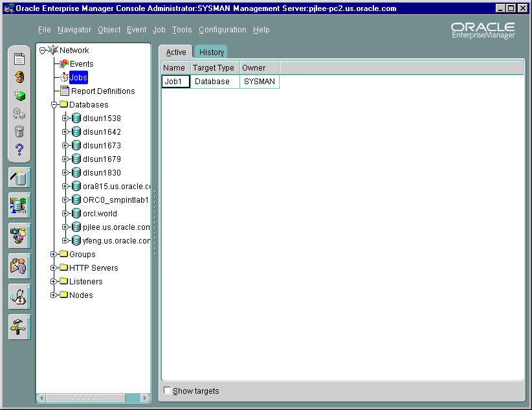Open the Navigator menu
532x410 pixels.
pyautogui.click(x=74, y=30)
